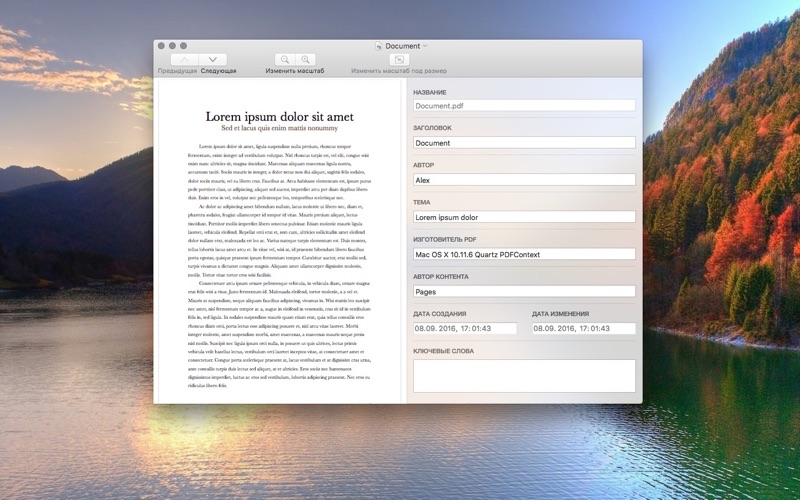Viewport: 800px width, 500px height.
Task: Click inside the Ключевые слова text area
Action: (524, 376)
